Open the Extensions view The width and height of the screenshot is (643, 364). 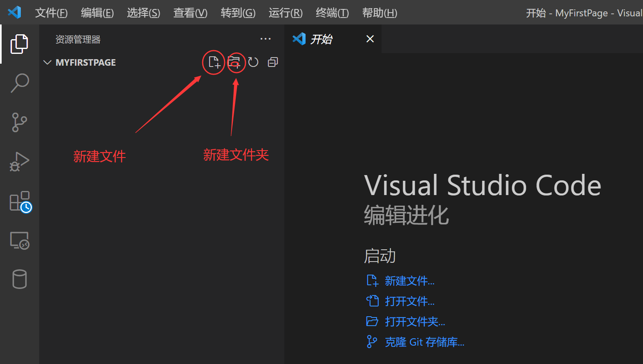click(x=20, y=202)
